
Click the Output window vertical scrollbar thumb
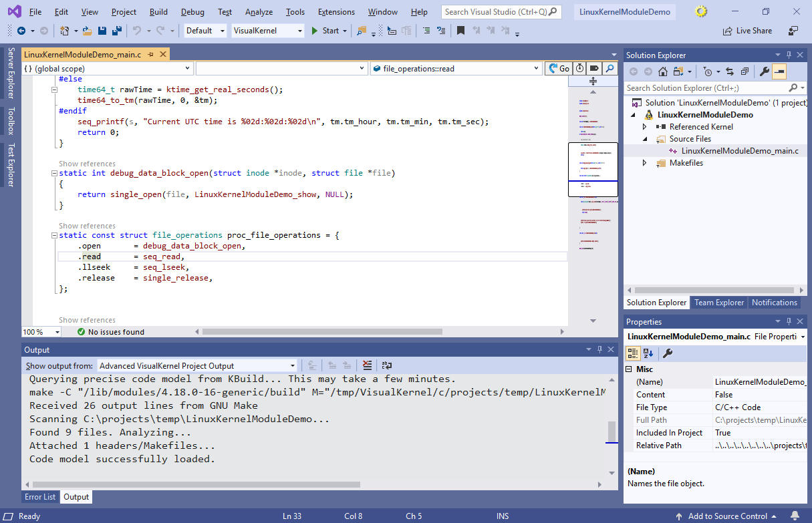point(612,431)
